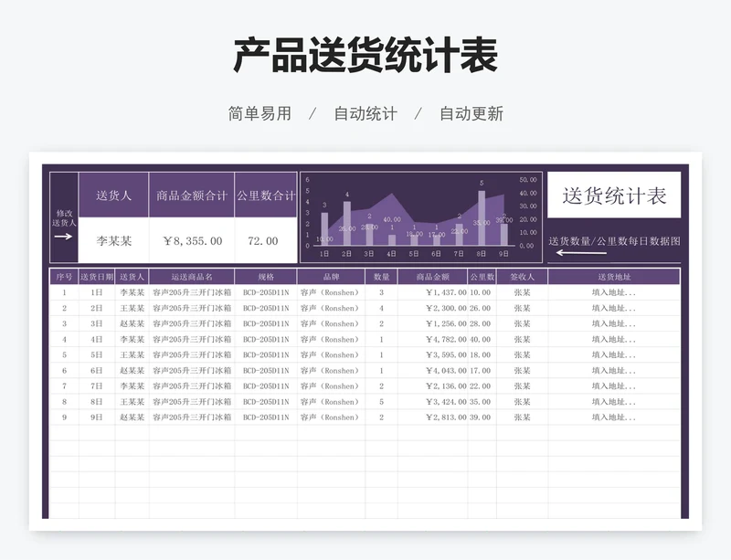Click the 39.00 kilometers cell in row 9
This screenshot has width=731, height=560.
click(x=482, y=417)
